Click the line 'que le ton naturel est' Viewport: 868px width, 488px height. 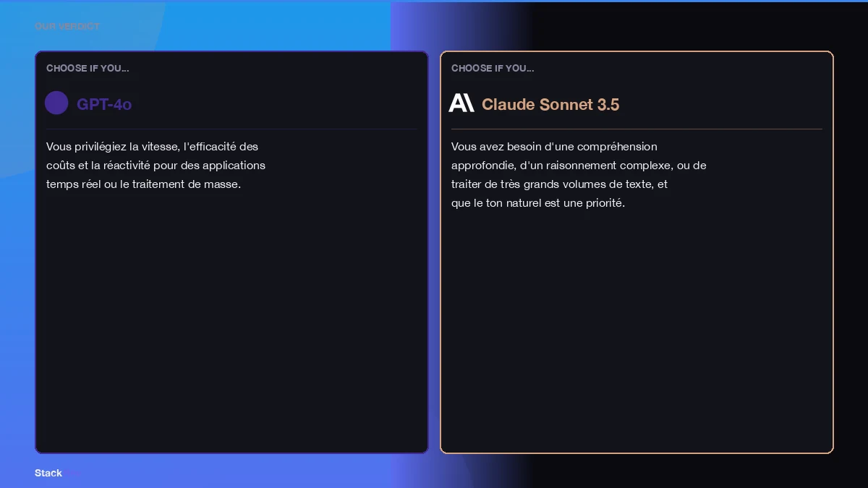tap(537, 203)
